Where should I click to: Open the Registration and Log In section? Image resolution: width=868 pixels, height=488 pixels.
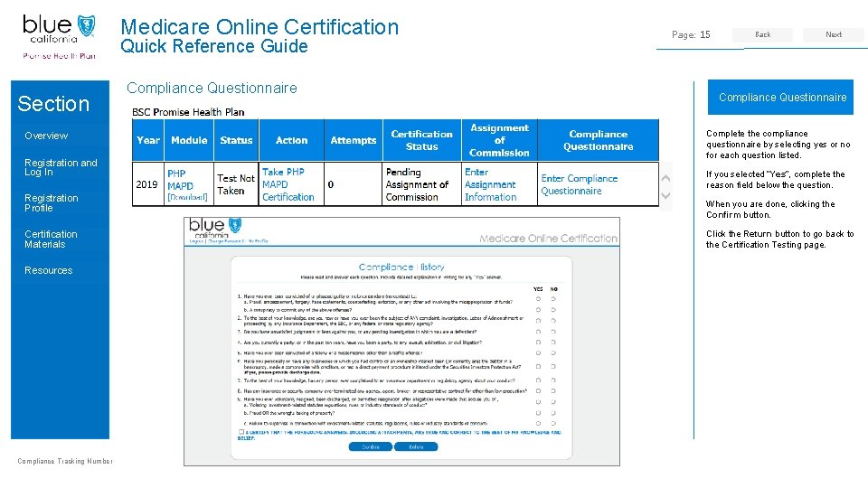point(61,167)
